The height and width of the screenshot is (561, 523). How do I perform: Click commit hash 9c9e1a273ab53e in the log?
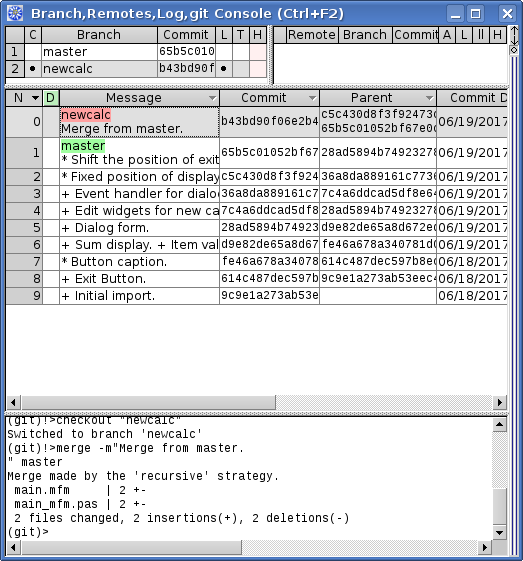point(269,296)
